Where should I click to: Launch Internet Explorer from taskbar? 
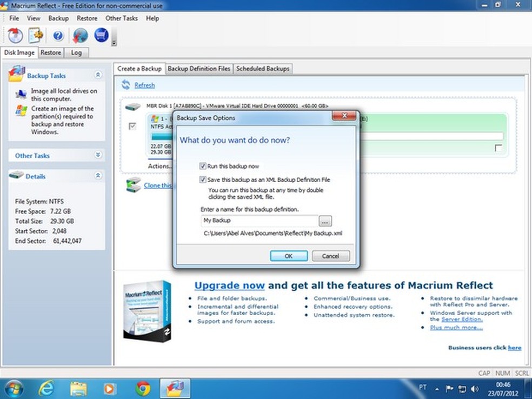click(46, 388)
